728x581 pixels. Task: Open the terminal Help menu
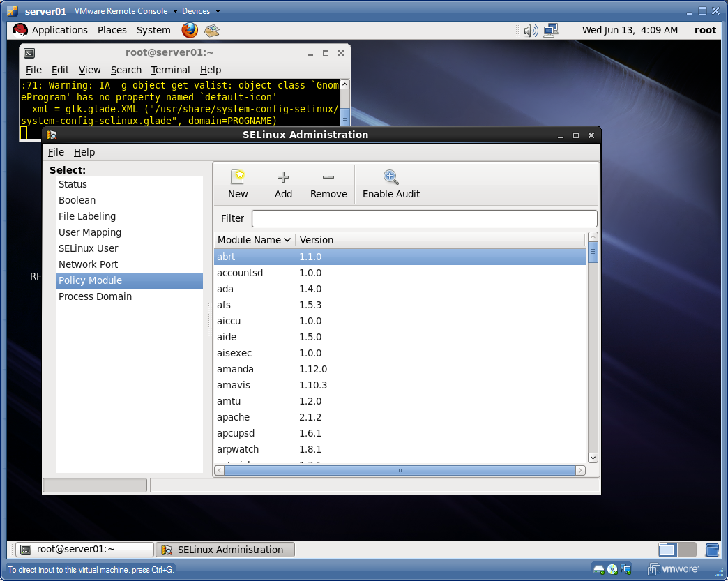tap(211, 70)
